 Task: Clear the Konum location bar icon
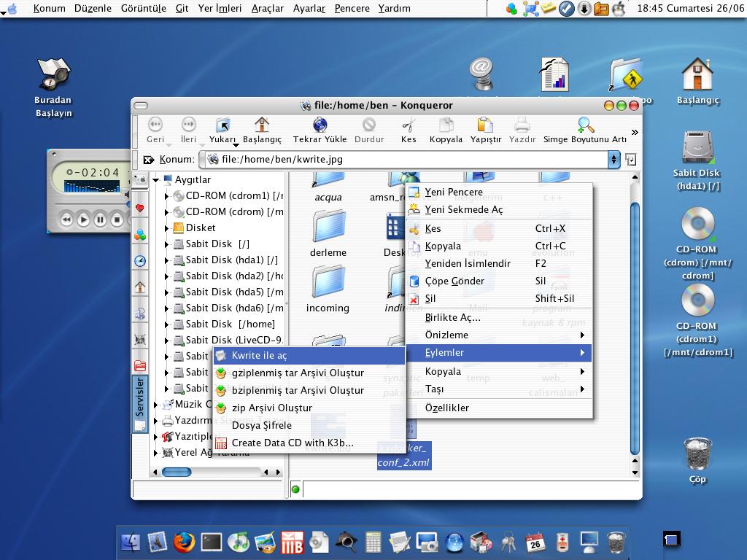149,160
